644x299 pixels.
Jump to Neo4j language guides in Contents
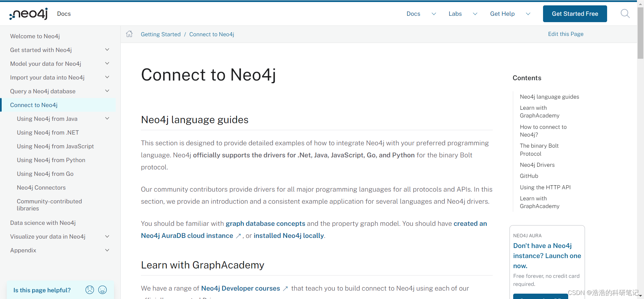pyautogui.click(x=549, y=97)
